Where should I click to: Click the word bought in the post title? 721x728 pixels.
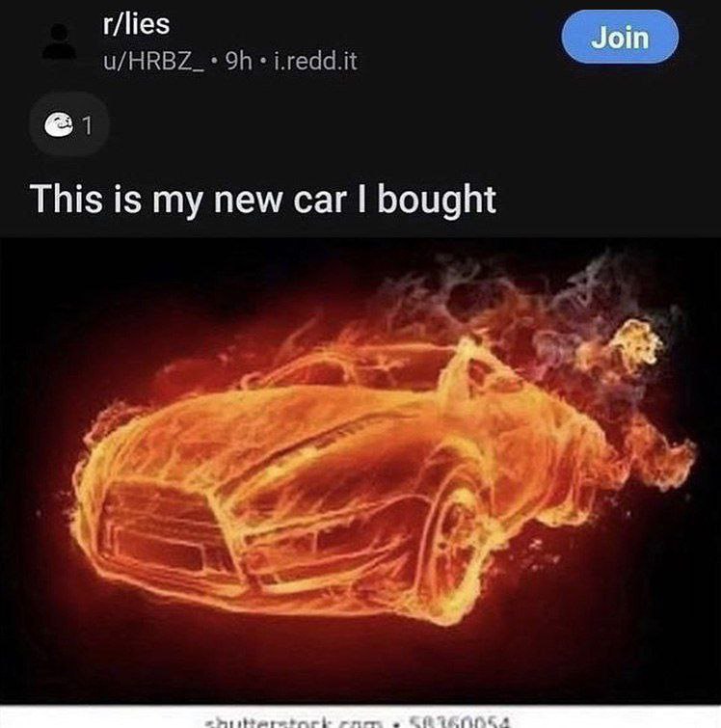click(437, 201)
